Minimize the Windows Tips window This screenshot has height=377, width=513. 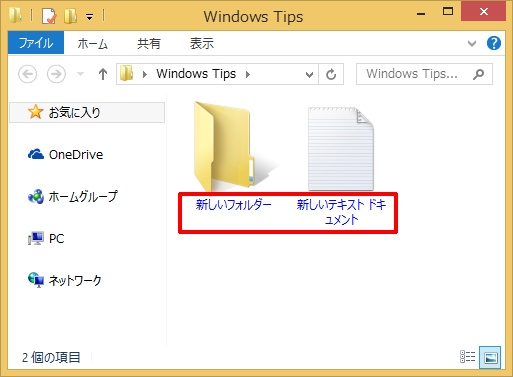[x=421, y=14]
